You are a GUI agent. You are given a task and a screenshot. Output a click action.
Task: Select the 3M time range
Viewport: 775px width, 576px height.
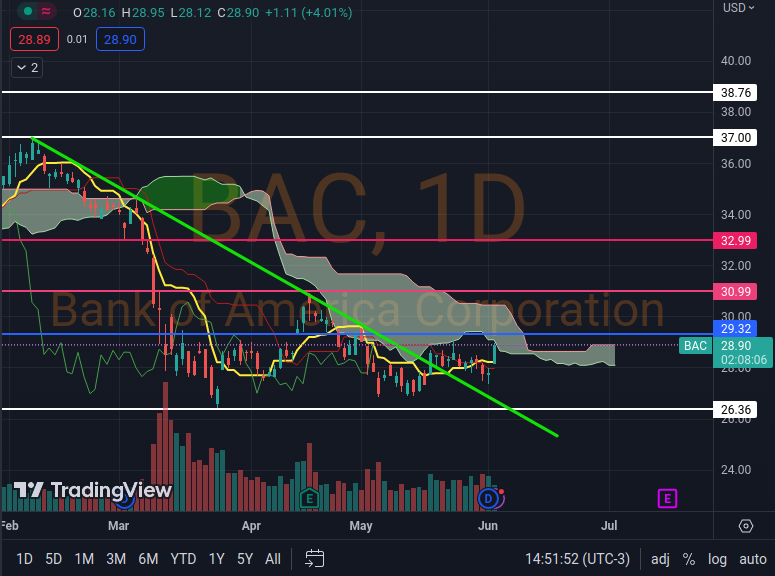click(116, 559)
